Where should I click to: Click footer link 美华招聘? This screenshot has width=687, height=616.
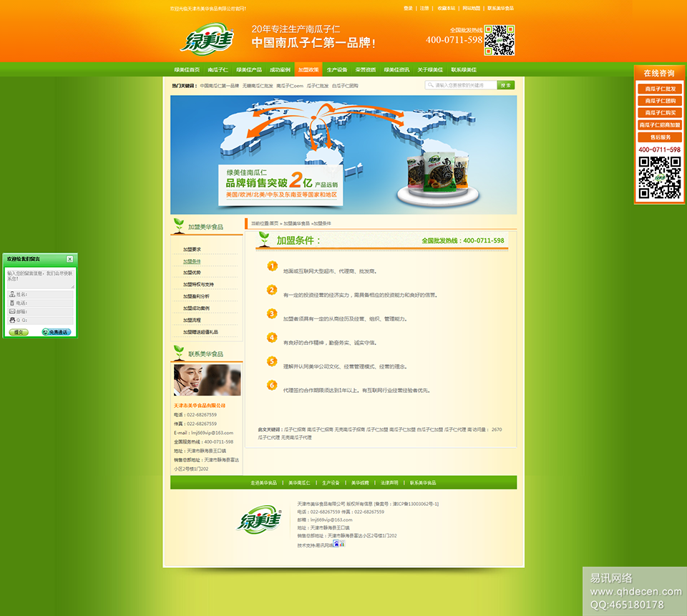[x=360, y=483]
